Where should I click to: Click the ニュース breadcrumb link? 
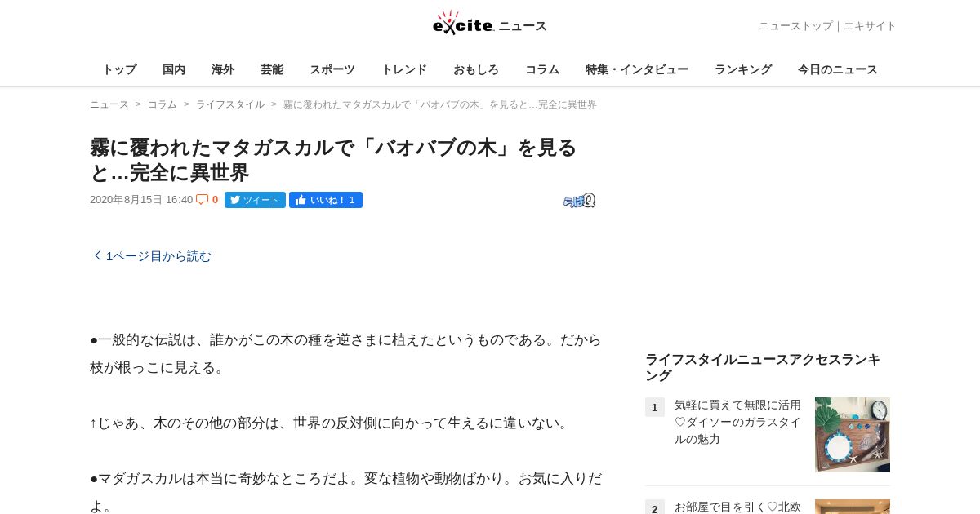(x=109, y=104)
